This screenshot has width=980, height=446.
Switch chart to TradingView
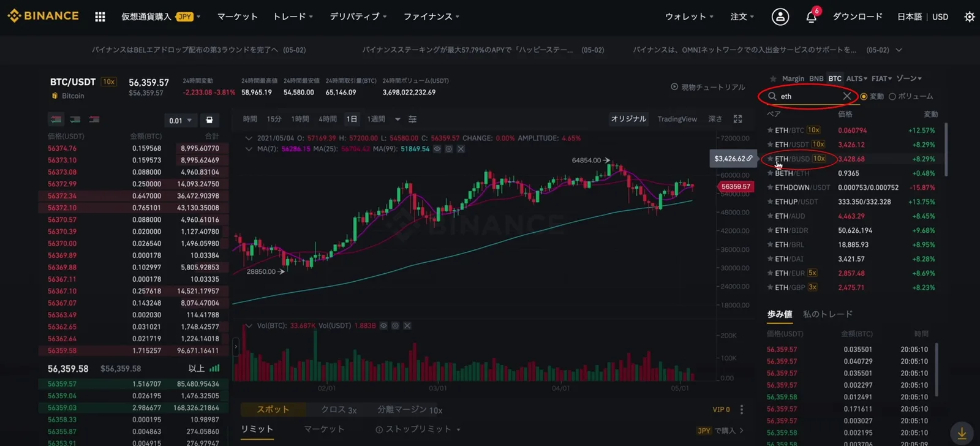pos(677,119)
